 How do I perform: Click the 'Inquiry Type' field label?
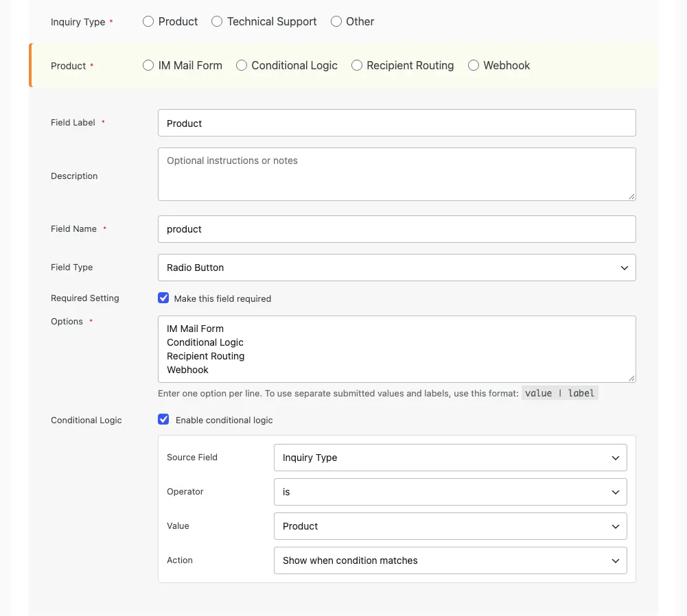78,22
